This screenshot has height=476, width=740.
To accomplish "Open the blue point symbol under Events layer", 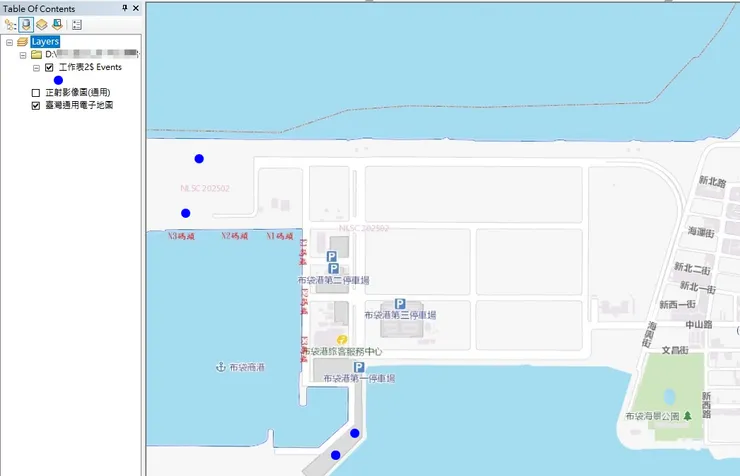I will click(59, 80).
